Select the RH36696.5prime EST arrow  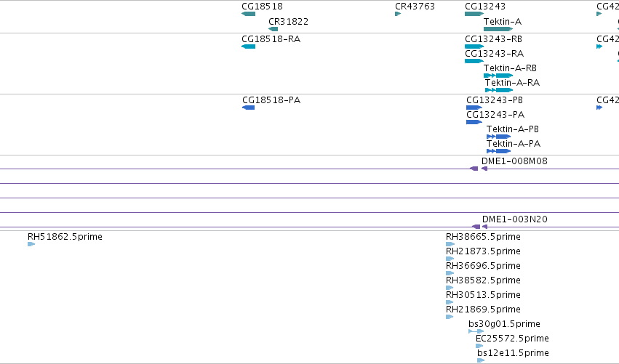(x=450, y=273)
